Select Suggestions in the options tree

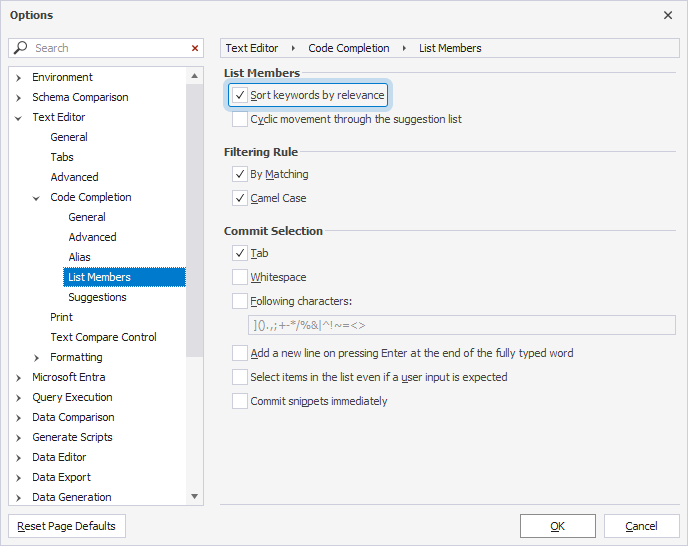pyautogui.click(x=97, y=297)
